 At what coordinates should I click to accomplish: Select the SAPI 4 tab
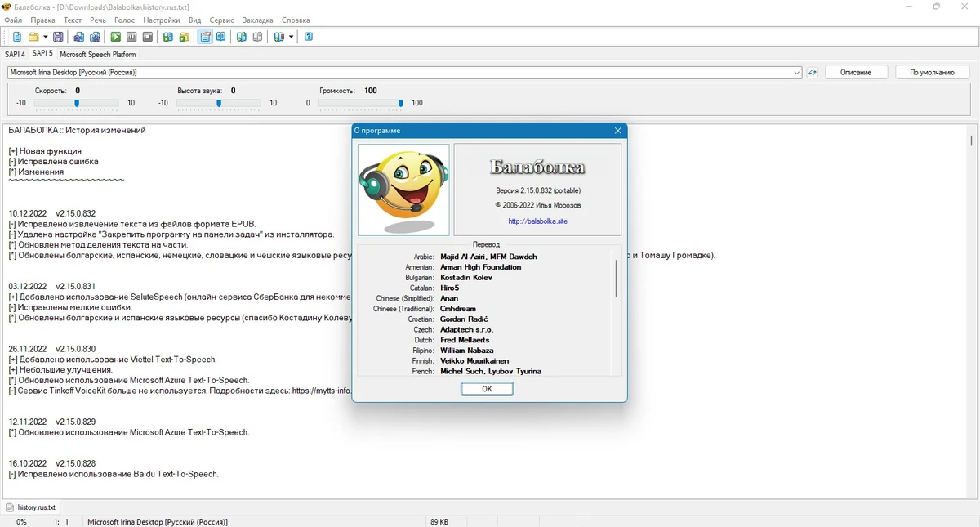[x=15, y=55]
